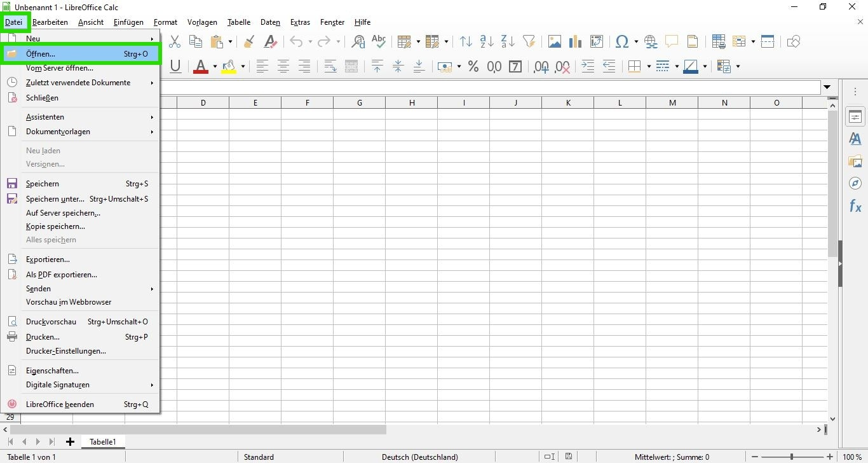Click the add decimal place icon
The width and height of the screenshot is (868, 463).
(541, 66)
